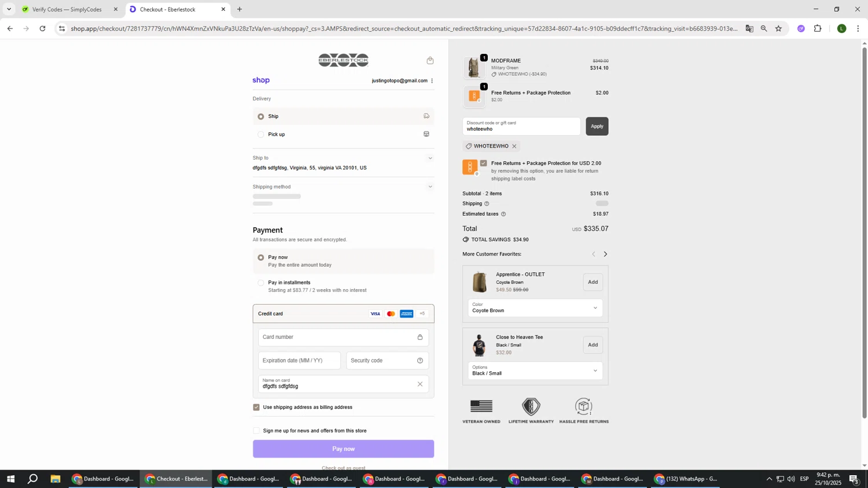Screen dimensions: 868x488
Task: Open WhatsApp taskbar window
Action: click(686, 479)
